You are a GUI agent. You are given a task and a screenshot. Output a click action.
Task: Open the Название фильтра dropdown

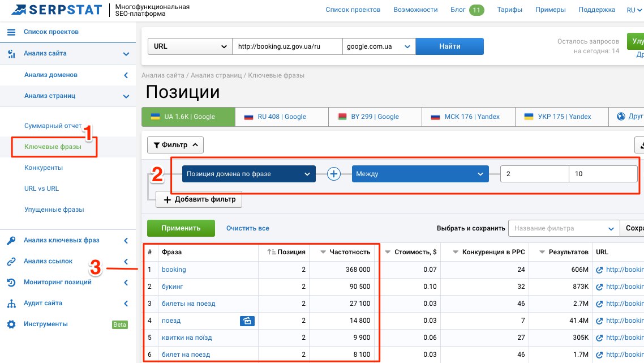564,228
